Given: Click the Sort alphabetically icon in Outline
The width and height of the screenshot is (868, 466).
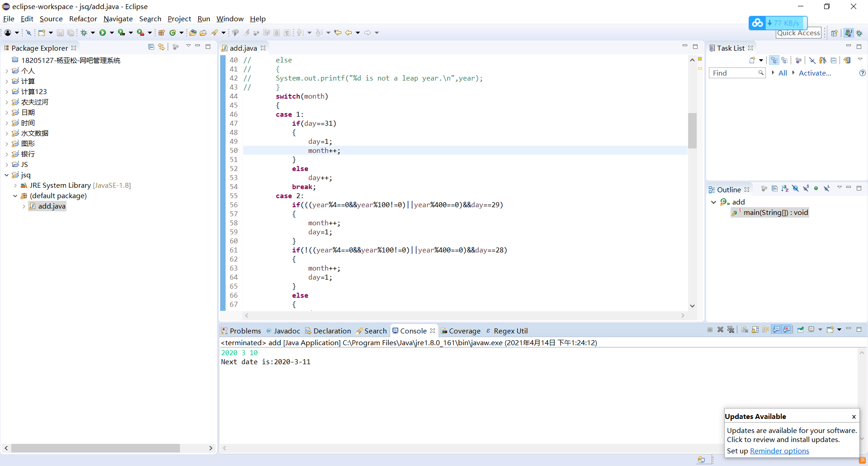Looking at the screenshot, I should click(x=785, y=189).
